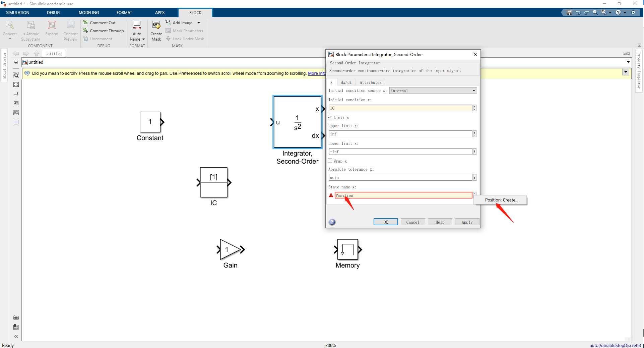This screenshot has width=644, height=348.
Task: Click the Up to Parent arrow
Action: click(37, 53)
